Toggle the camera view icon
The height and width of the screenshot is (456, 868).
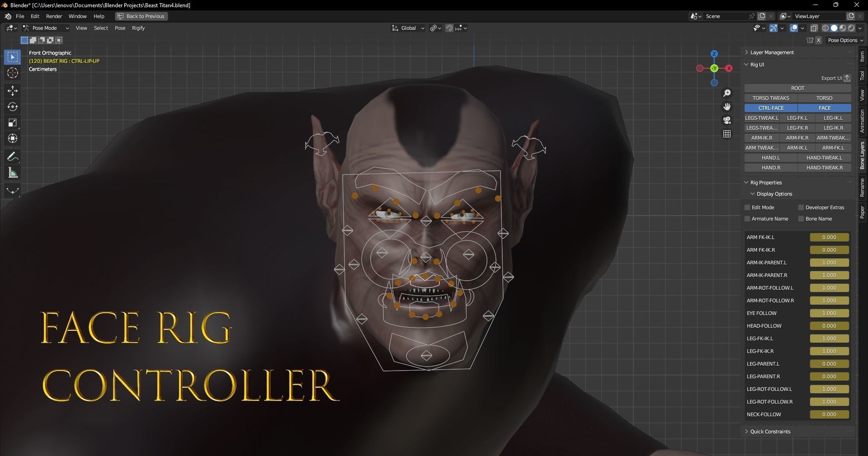pos(727,120)
